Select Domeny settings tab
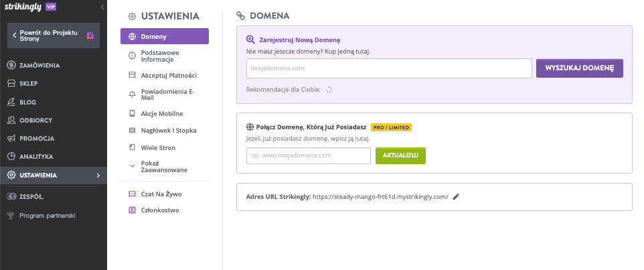The height and width of the screenshot is (270, 644). coord(165,36)
